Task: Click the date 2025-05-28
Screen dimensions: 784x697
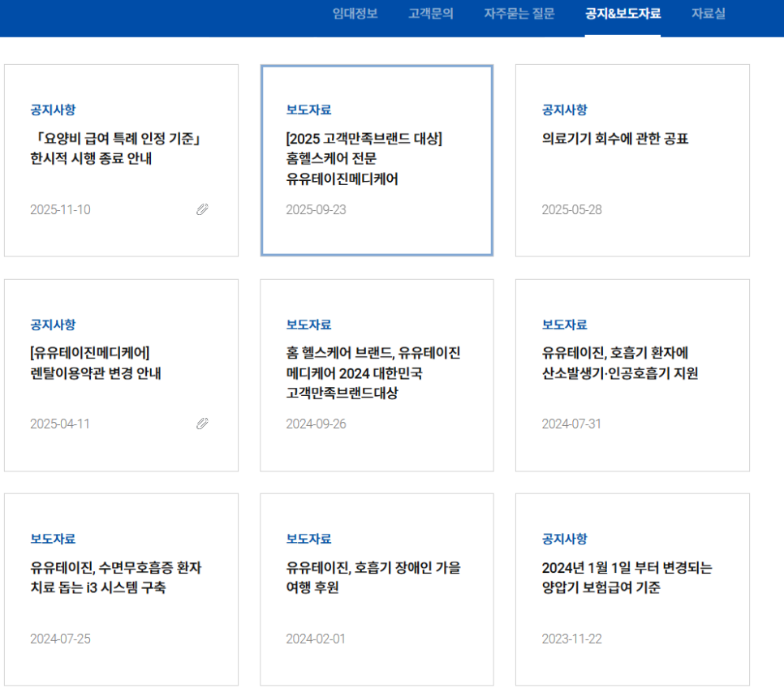Action: click(x=571, y=209)
